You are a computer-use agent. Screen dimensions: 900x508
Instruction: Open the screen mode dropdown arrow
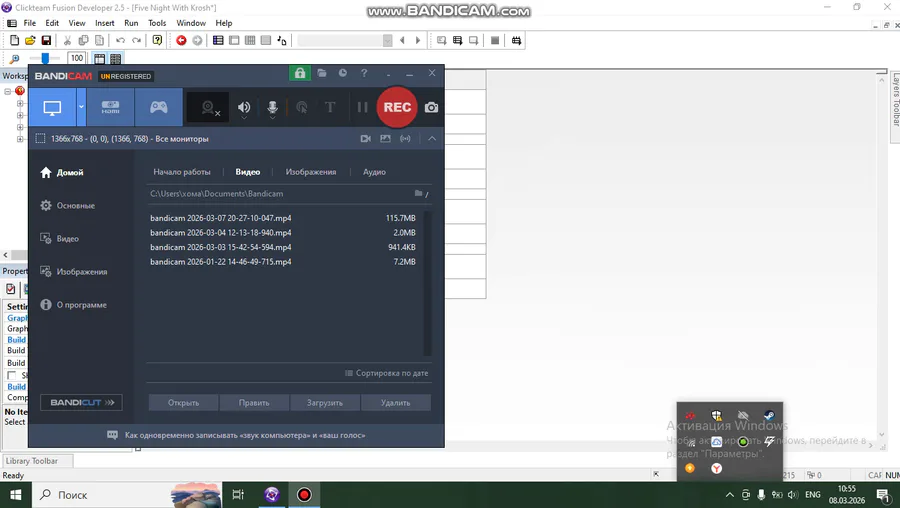tap(82, 107)
